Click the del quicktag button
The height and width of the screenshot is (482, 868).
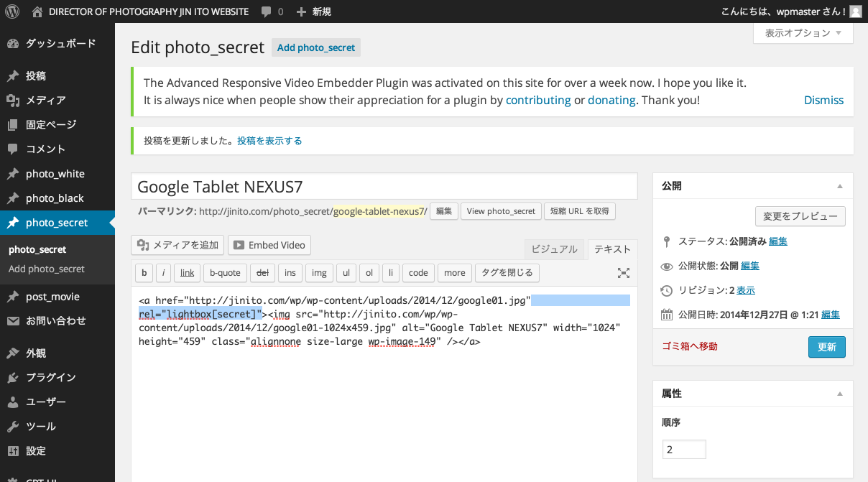coord(262,272)
